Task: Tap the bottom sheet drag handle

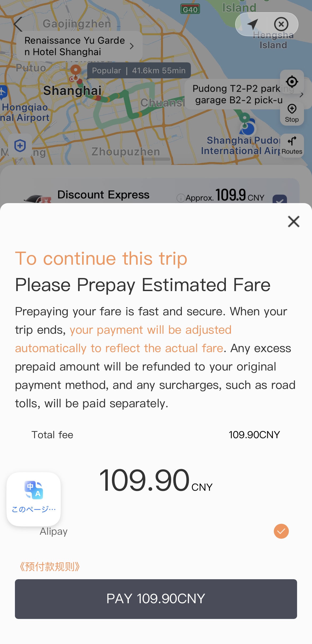Action: [x=156, y=159]
